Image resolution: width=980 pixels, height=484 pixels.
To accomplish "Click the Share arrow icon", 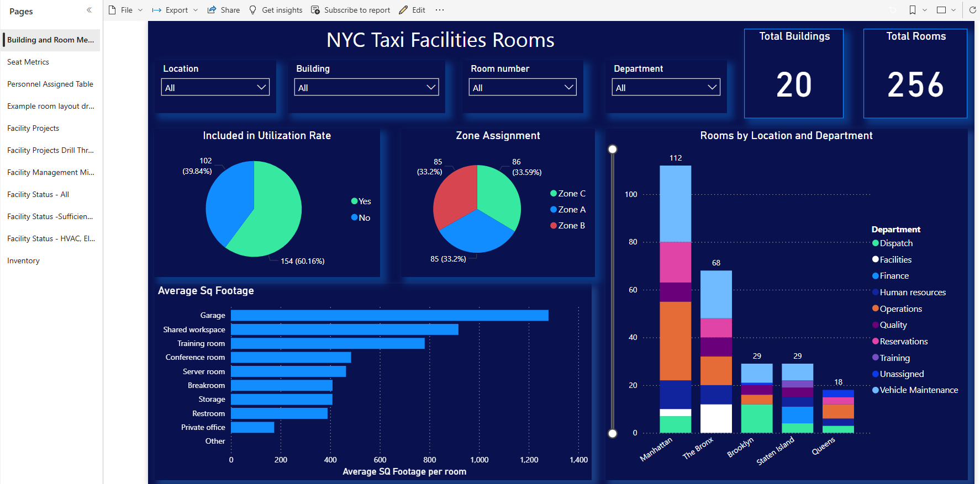I will 212,10.
